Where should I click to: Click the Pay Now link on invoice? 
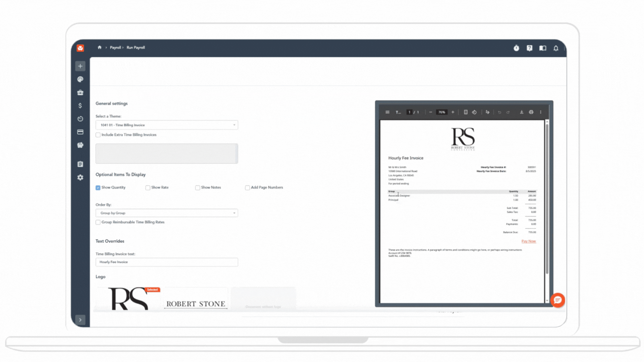(x=528, y=241)
